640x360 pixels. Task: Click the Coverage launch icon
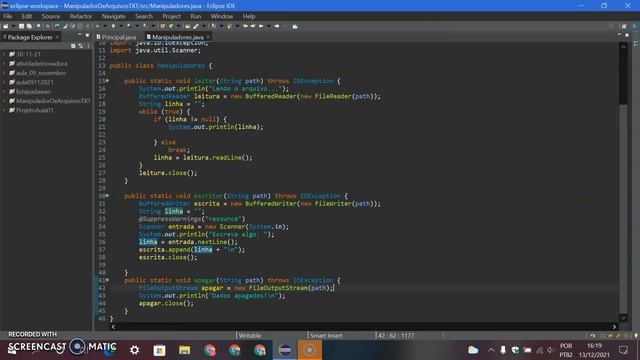pyautogui.click(x=129, y=26)
